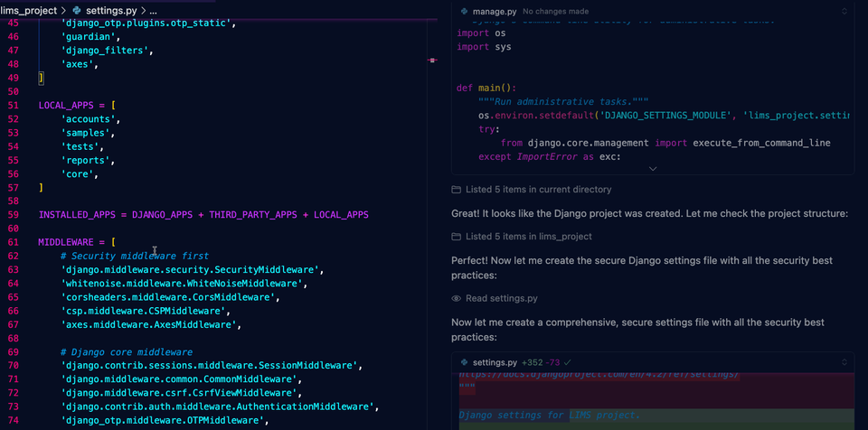Click the '-73' deletions count
868x430 pixels.
tap(552, 362)
